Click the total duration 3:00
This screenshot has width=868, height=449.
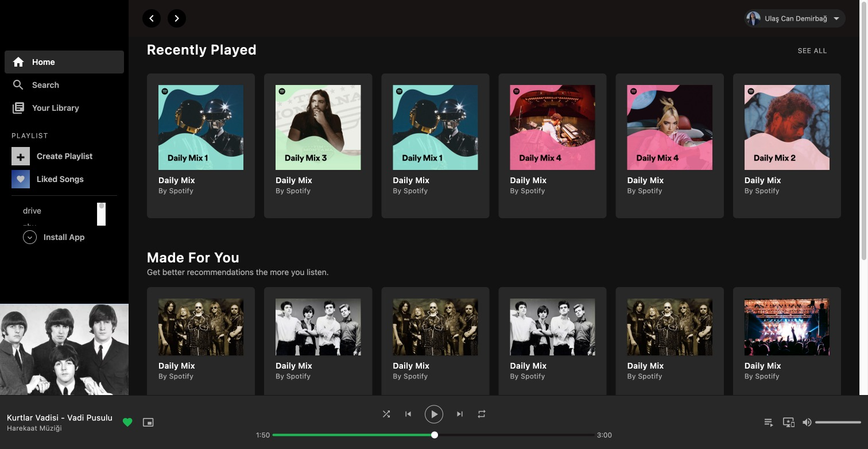click(604, 435)
